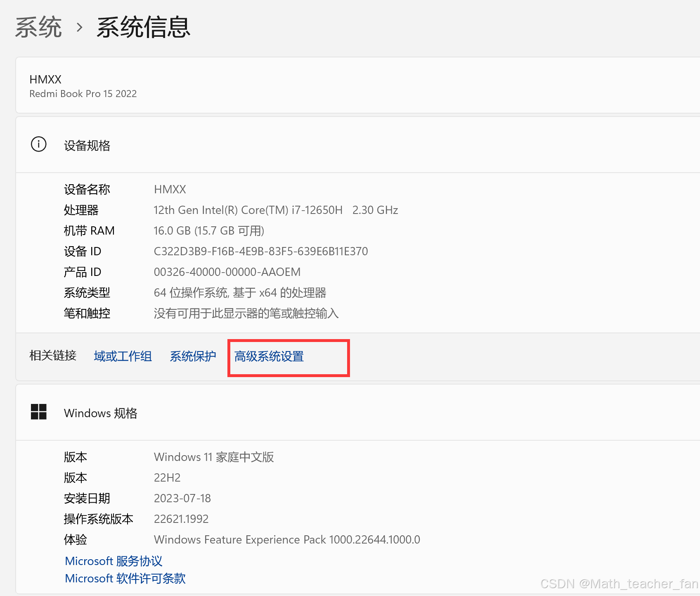Click product ID value 00326-40000-00000-AAOEM

(227, 272)
